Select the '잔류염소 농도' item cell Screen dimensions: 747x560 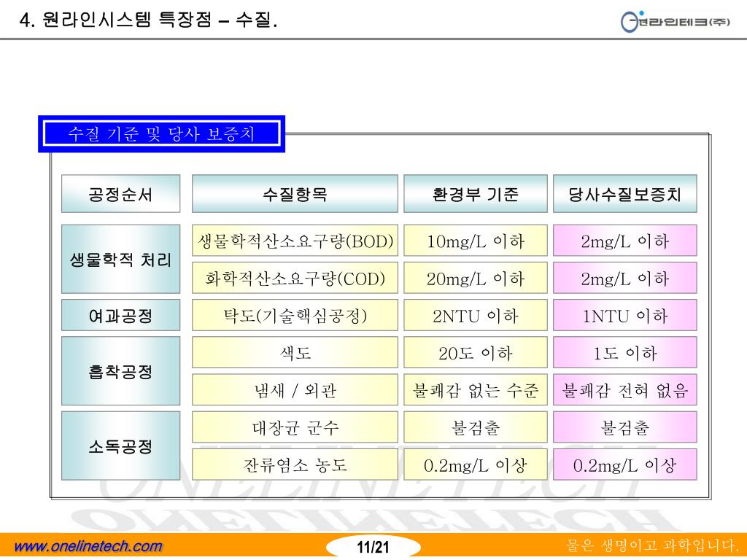[295, 464]
